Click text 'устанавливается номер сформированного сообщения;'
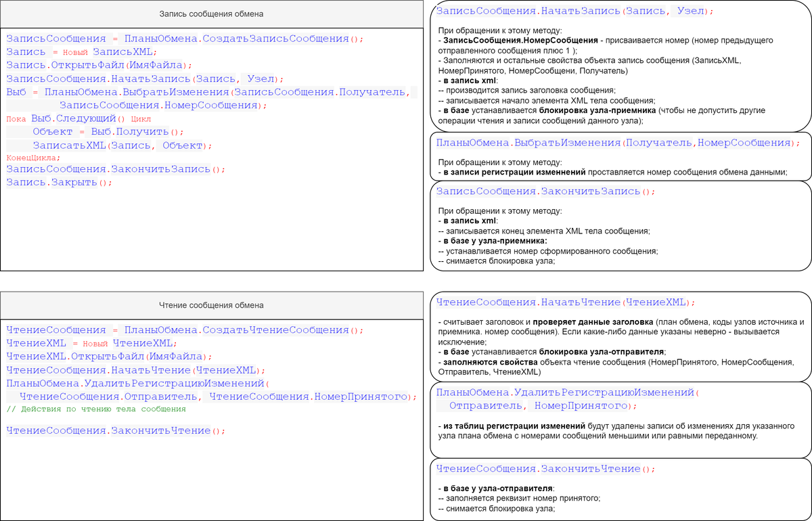The image size is (812, 521). (551, 251)
